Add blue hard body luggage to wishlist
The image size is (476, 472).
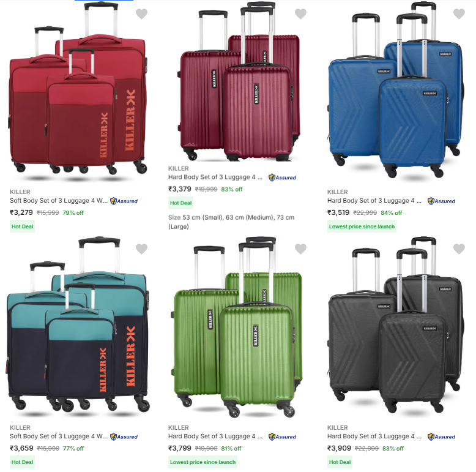(x=459, y=13)
